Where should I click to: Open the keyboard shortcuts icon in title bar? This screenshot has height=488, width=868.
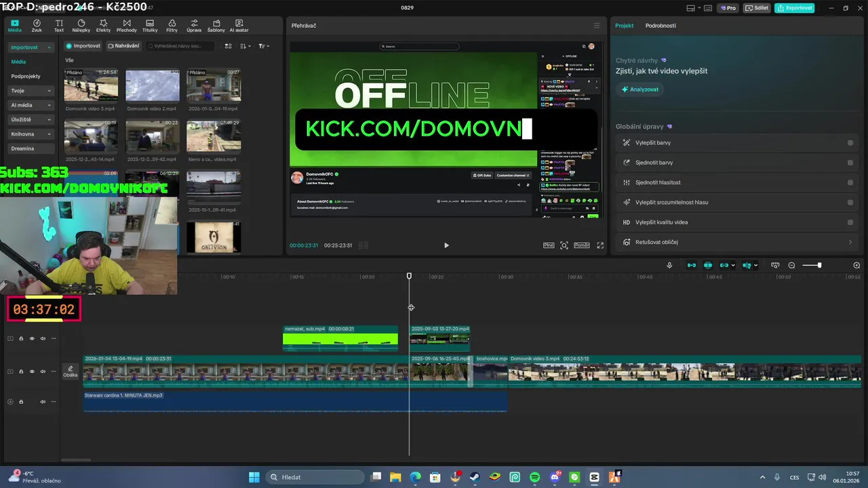[x=707, y=8]
